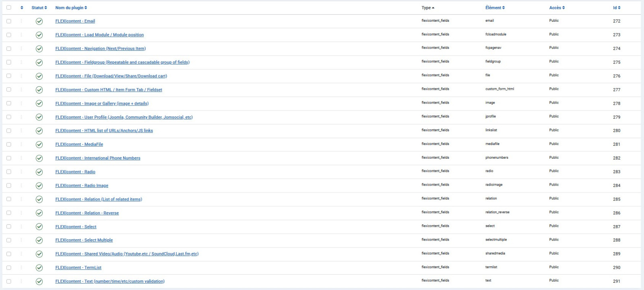The width and height of the screenshot is (644, 290).
Task: Sort the table by Statut column
Action: 39,8
